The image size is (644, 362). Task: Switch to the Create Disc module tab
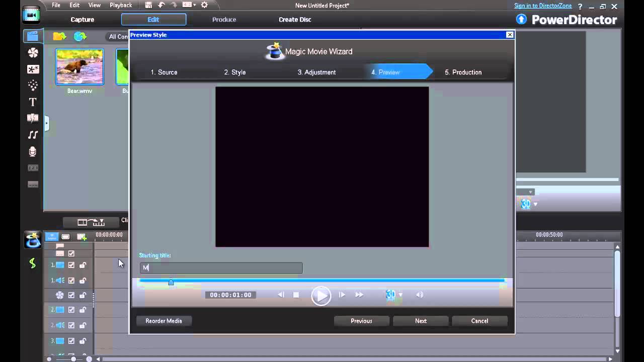[x=295, y=20]
